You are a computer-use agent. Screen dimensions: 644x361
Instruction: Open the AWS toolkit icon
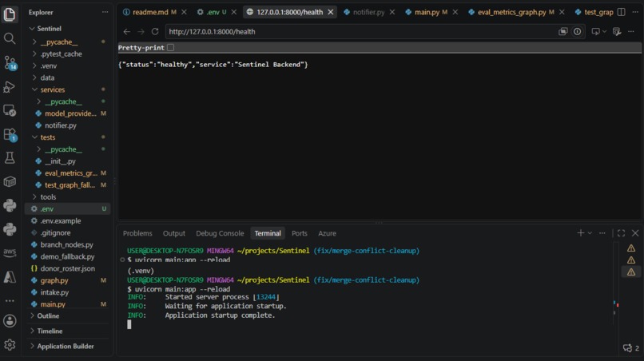coord(10,252)
